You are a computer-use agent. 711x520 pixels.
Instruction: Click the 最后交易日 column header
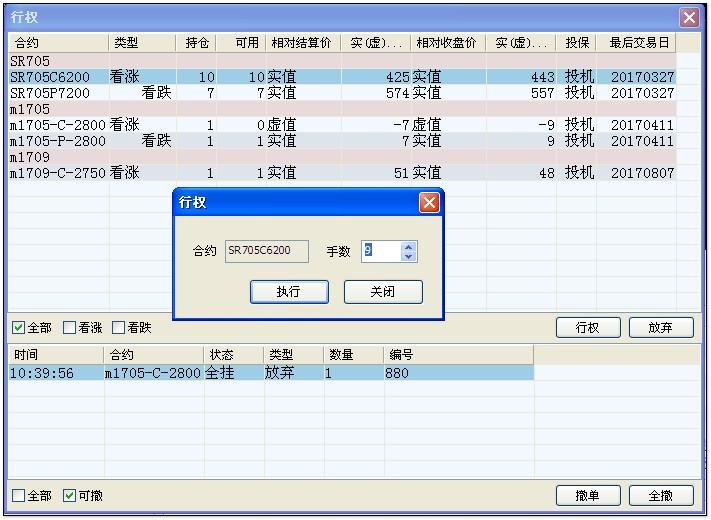pos(636,43)
